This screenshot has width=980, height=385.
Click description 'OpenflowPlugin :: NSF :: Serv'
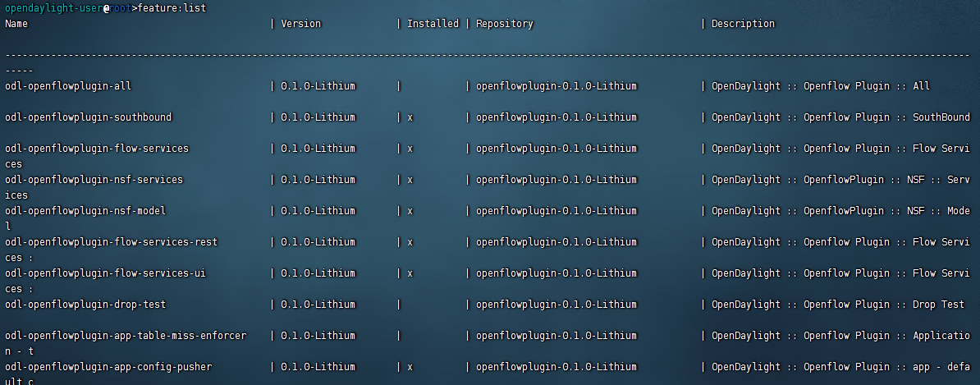[840, 180]
